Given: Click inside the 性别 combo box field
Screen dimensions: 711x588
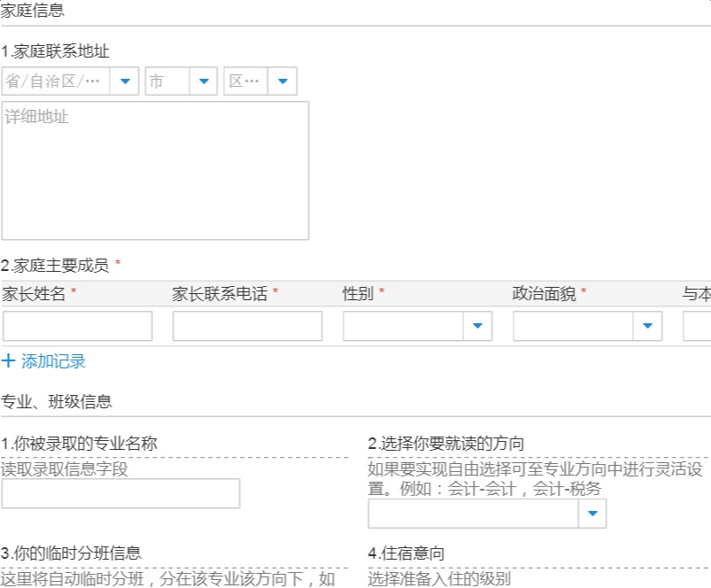Looking at the screenshot, I should point(403,326).
